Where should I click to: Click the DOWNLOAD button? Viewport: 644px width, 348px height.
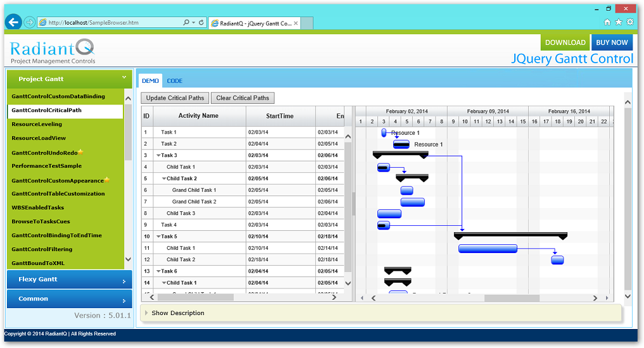565,42
